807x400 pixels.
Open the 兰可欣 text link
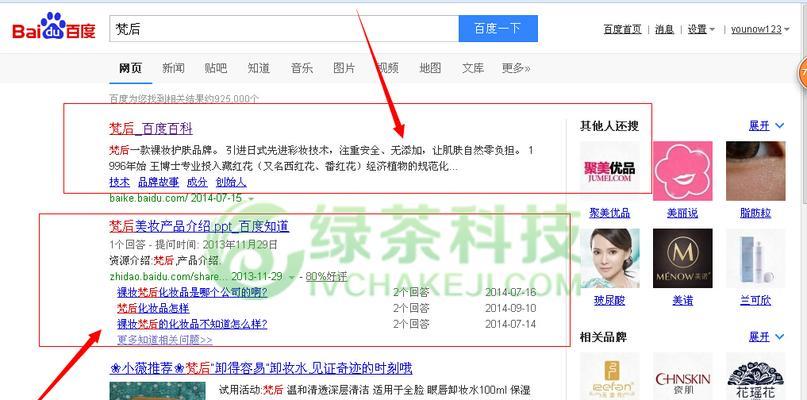(756, 300)
